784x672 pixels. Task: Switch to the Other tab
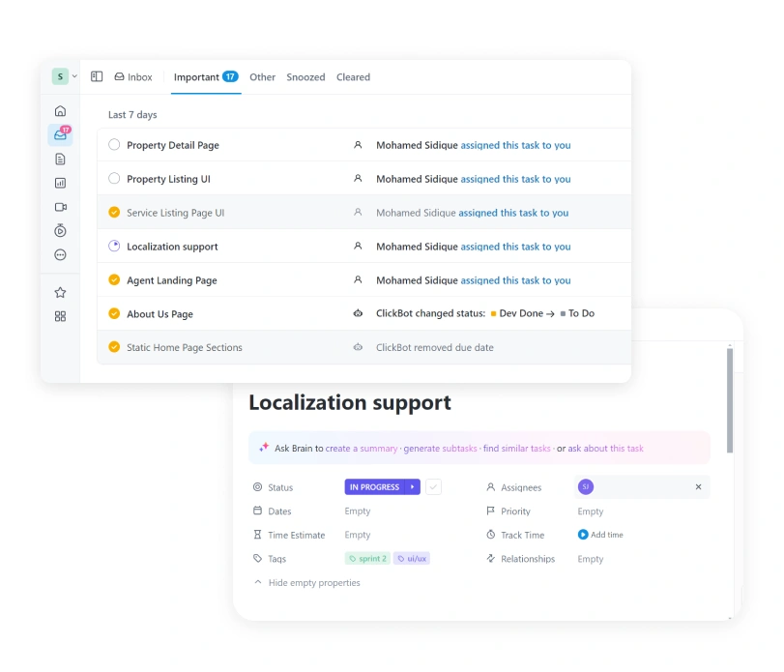[x=263, y=77]
